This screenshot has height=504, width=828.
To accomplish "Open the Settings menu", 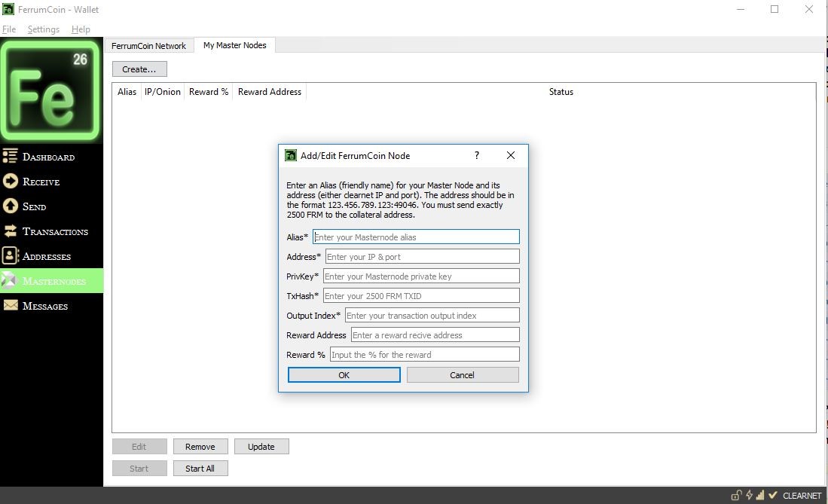I will coord(43,29).
